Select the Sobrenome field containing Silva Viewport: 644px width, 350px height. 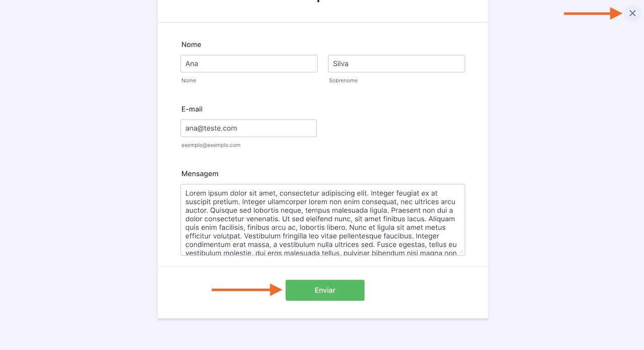pyautogui.click(x=396, y=64)
